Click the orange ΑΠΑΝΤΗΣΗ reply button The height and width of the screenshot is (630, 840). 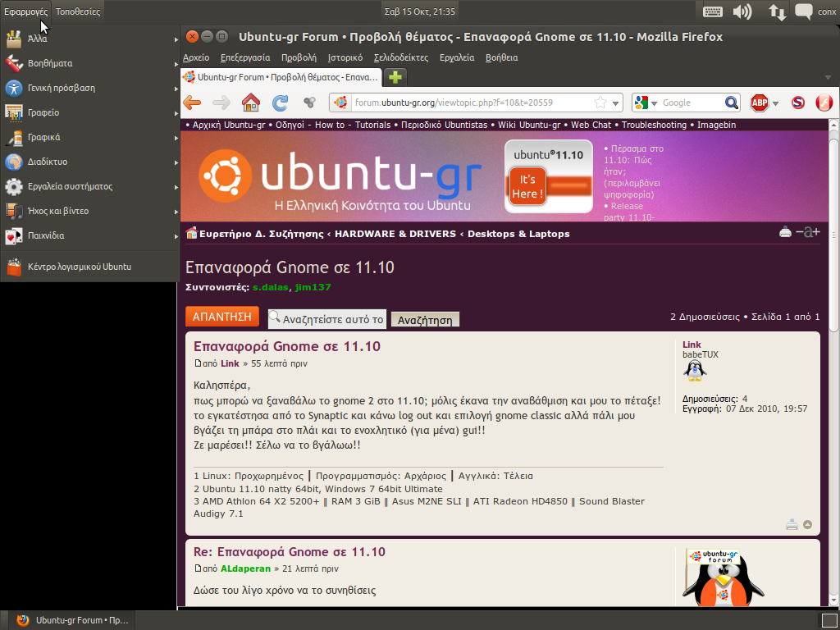point(222,317)
